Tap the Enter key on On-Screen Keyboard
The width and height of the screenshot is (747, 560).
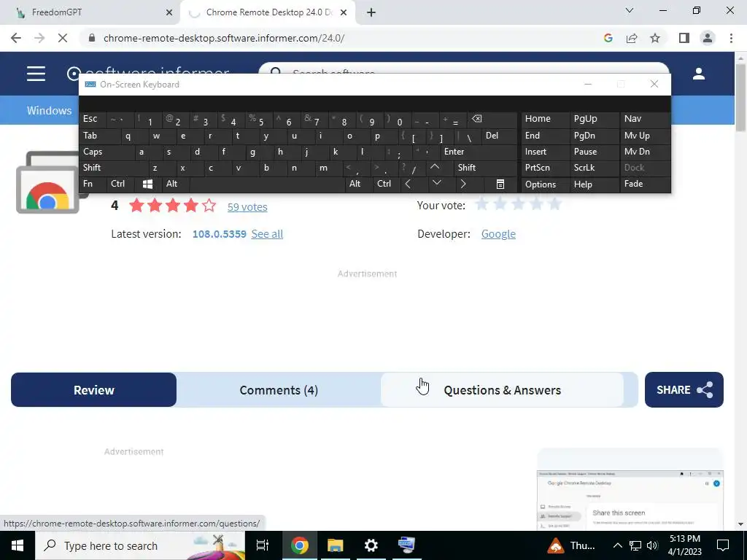(479, 152)
